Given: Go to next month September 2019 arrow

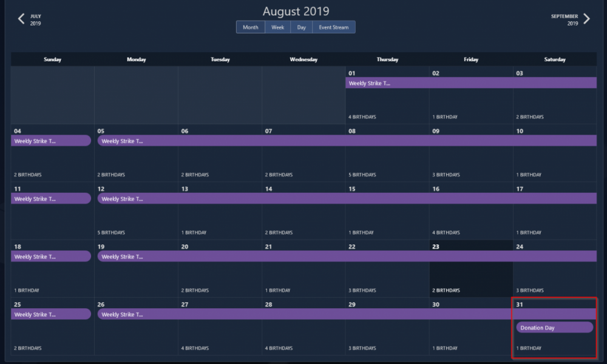Looking at the screenshot, I should [x=586, y=19].
